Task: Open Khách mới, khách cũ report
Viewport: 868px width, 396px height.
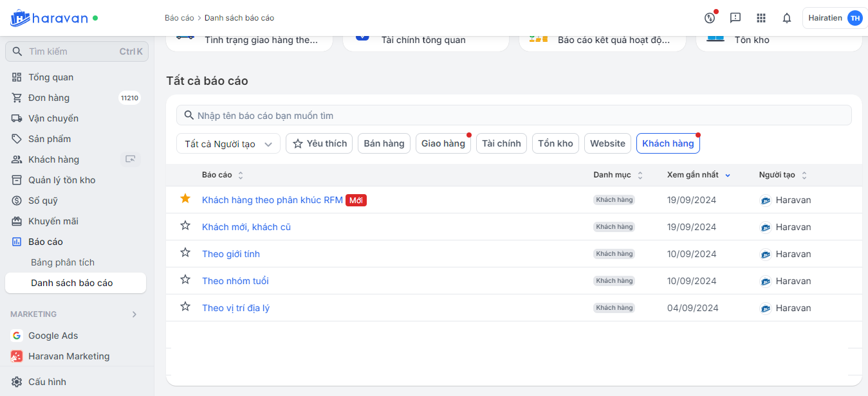Action: tap(246, 227)
